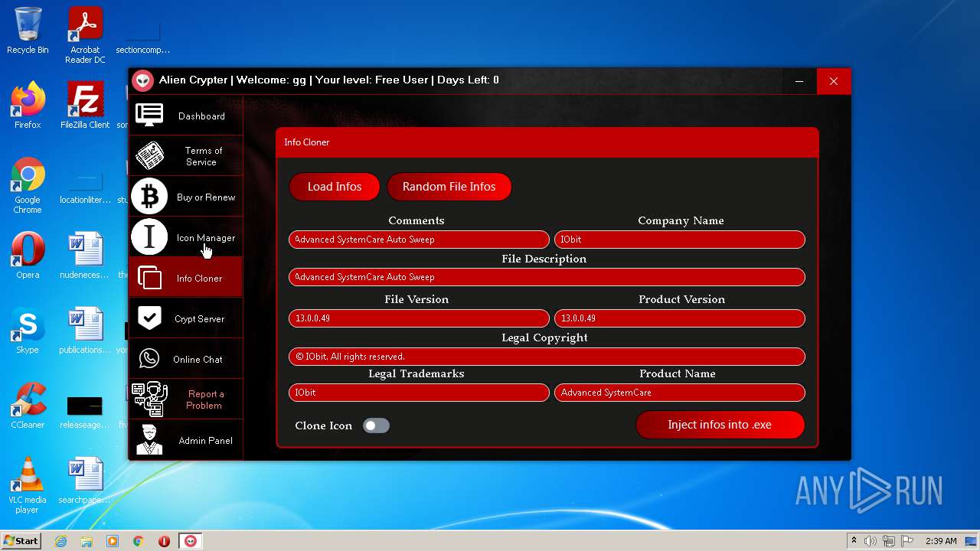Click the volume icon in system tray

pyautogui.click(x=871, y=541)
